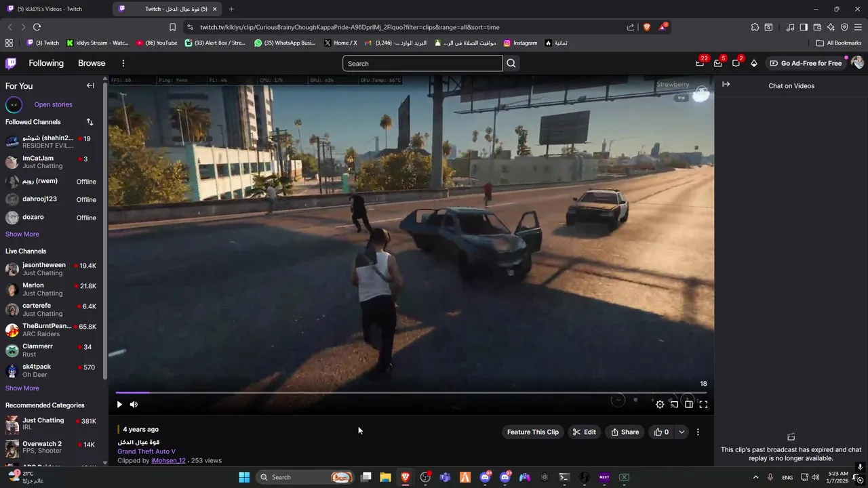
Task: Open Windows Start menu
Action: click(x=244, y=477)
